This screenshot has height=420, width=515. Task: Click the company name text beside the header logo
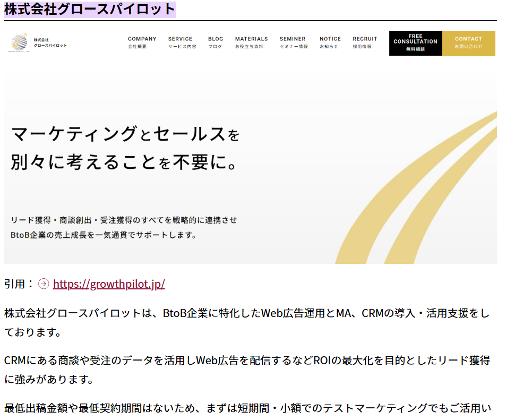pos(50,42)
